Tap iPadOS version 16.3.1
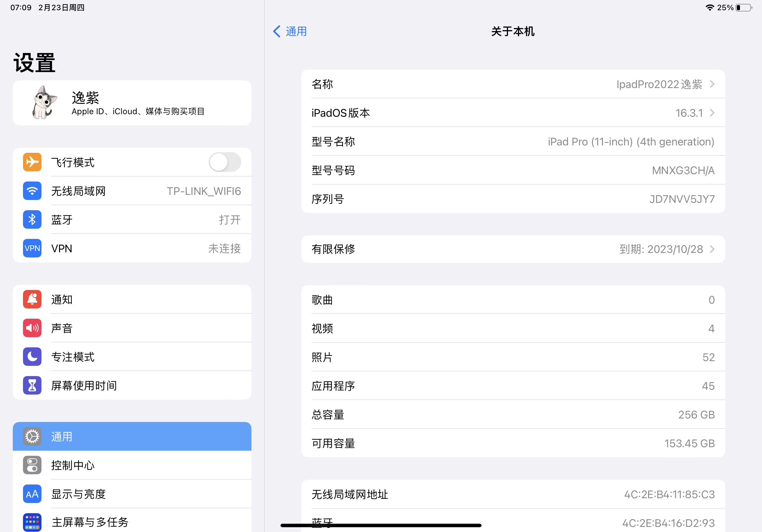The height and width of the screenshot is (532, 762). coord(689,113)
